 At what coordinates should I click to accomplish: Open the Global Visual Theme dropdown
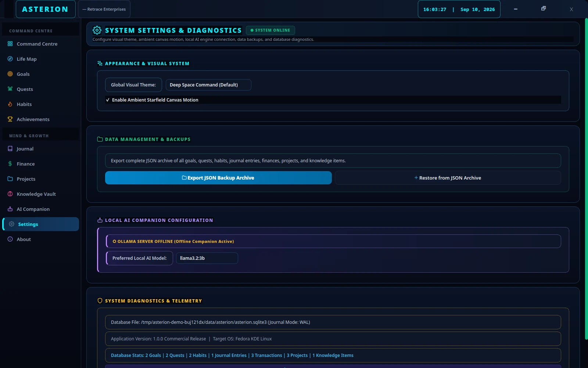click(x=208, y=85)
